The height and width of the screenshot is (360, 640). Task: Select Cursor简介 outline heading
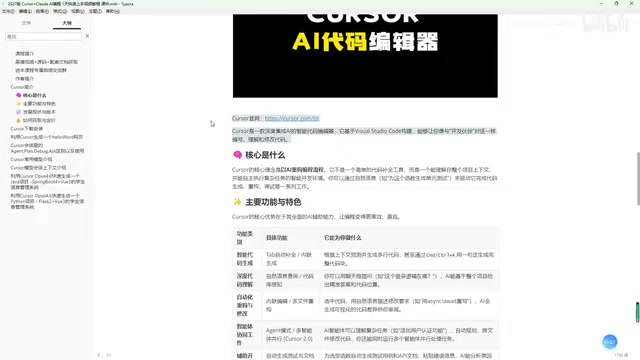pos(22,87)
